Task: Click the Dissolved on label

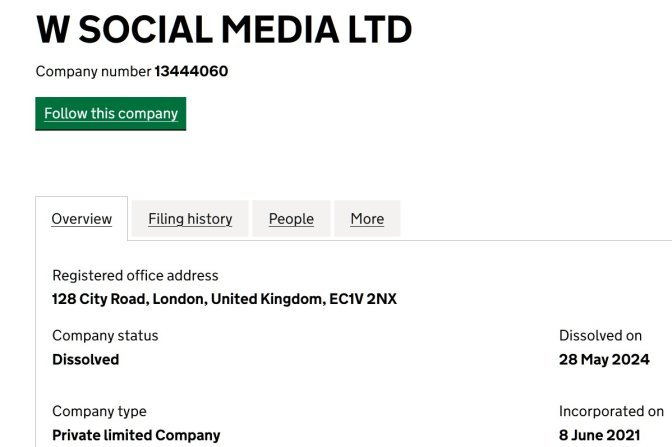Action: pos(600,336)
